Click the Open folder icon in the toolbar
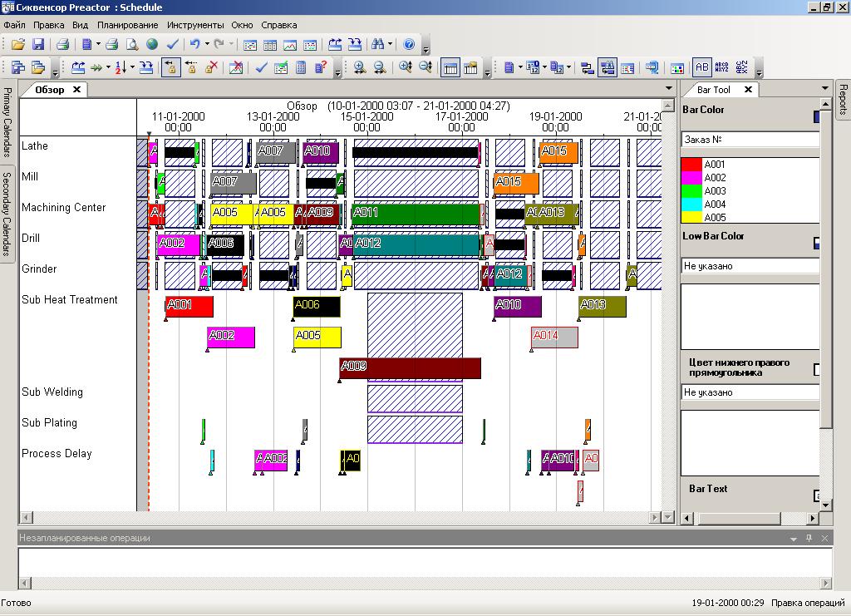This screenshot has width=851, height=616. (x=18, y=45)
